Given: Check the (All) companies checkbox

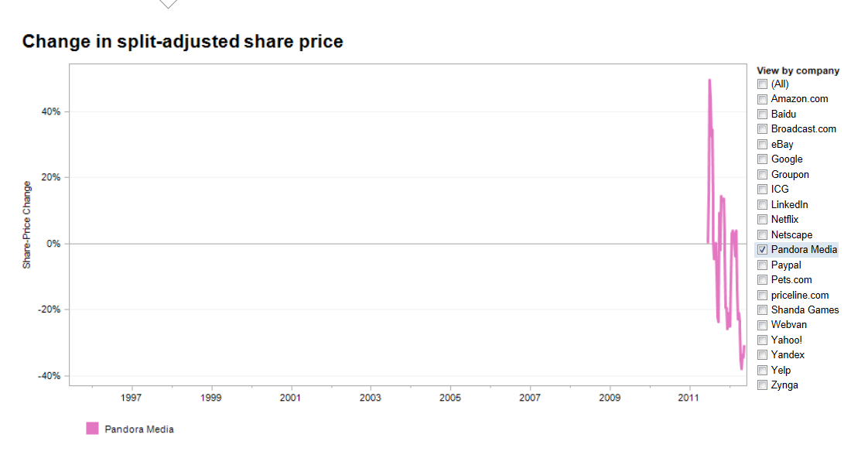Looking at the screenshot, I should [763, 84].
